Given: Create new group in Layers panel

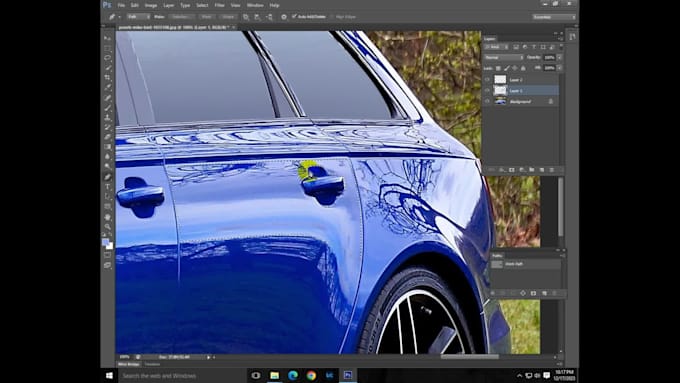Looking at the screenshot, I should click(532, 170).
